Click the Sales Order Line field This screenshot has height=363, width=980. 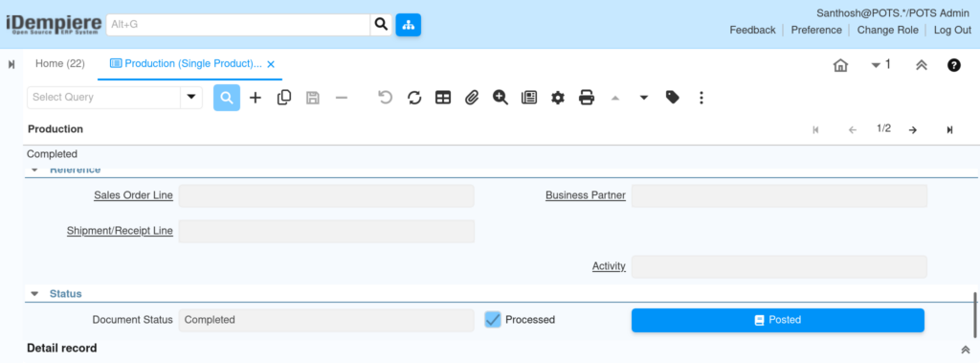click(326, 196)
